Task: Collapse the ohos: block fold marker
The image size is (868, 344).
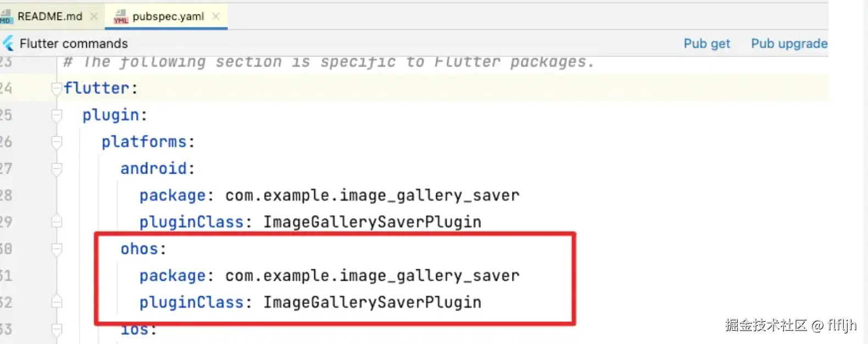Action: pos(57,249)
